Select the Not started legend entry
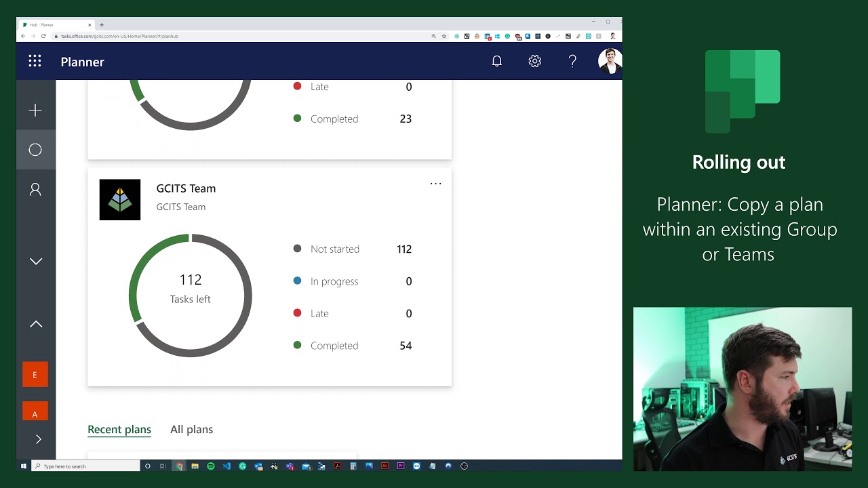The height and width of the screenshot is (488, 868). click(x=352, y=249)
